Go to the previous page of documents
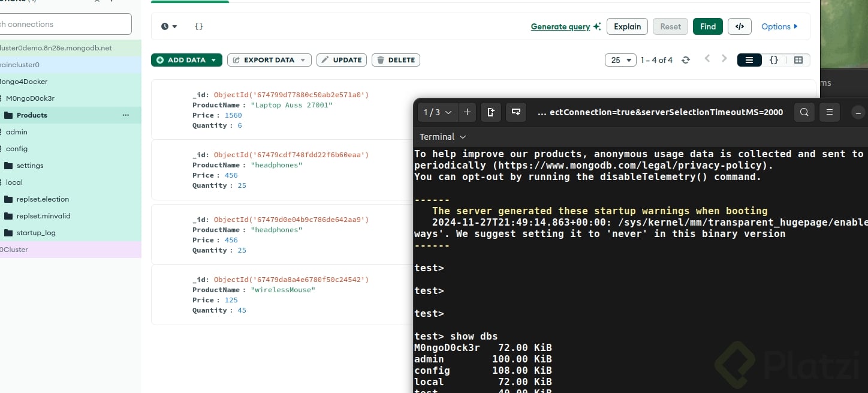 click(x=707, y=59)
